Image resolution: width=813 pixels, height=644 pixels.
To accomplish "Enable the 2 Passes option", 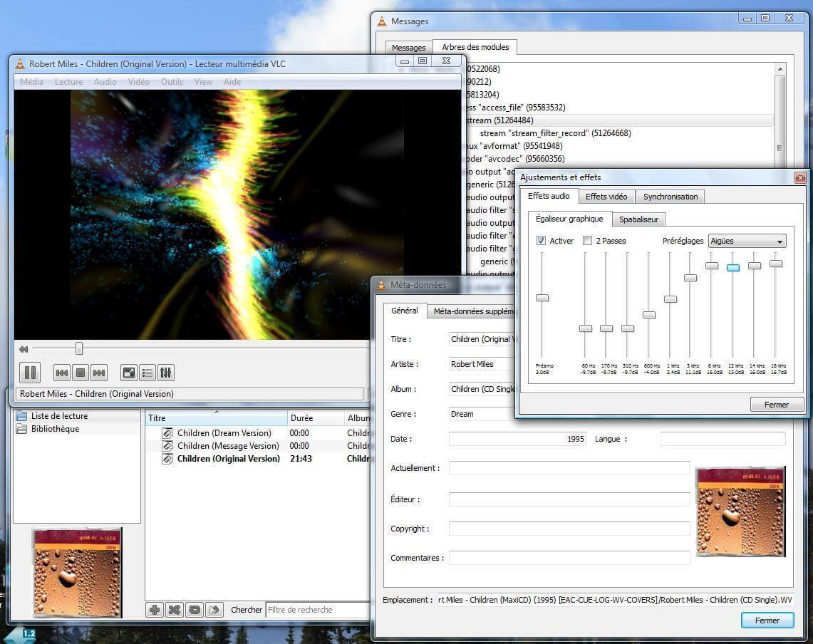I will click(x=588, y=241).
